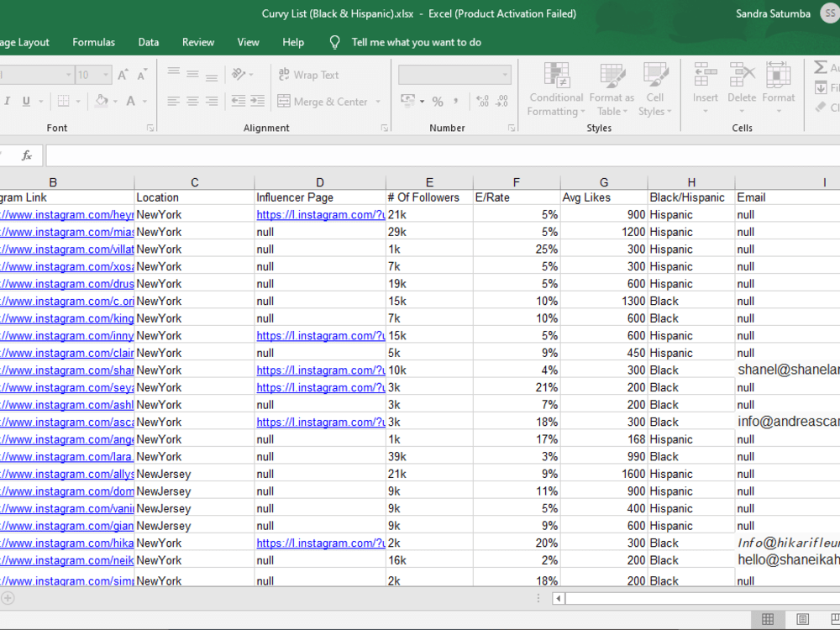840x630 pixels.
Task: Click Tell me what you want to do
Action: 417,42
